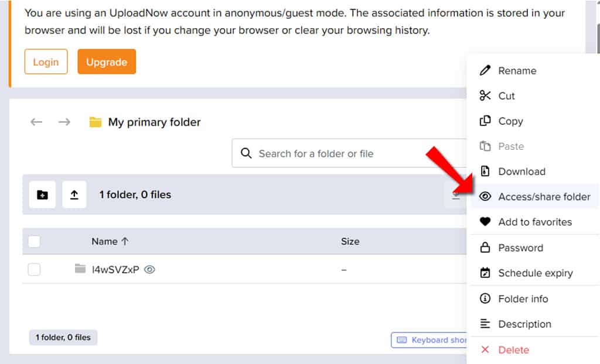Click the magnifier icon in search box
600x364 pixels.
pos(246,153)
